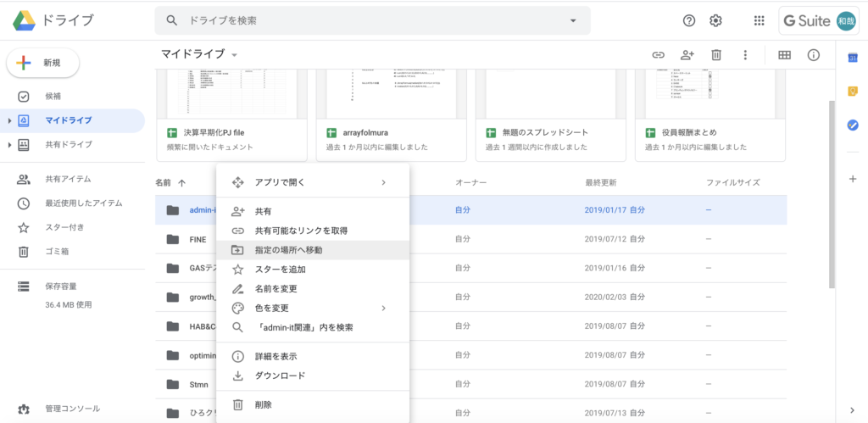Click the 最終更新 column header
This screenshot has width=868, height=423.
601,182
